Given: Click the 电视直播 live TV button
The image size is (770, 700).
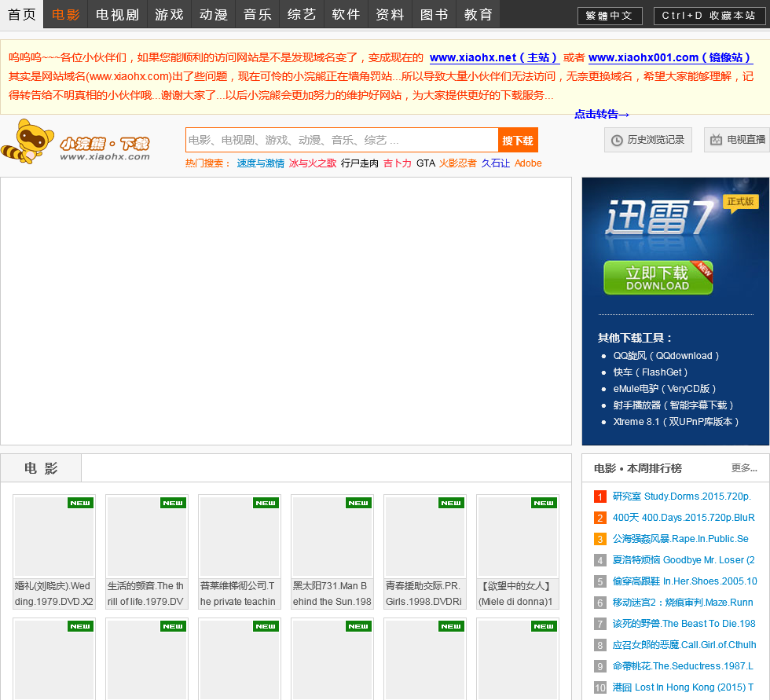Looking at the screenshot, I should coord(737,140).
